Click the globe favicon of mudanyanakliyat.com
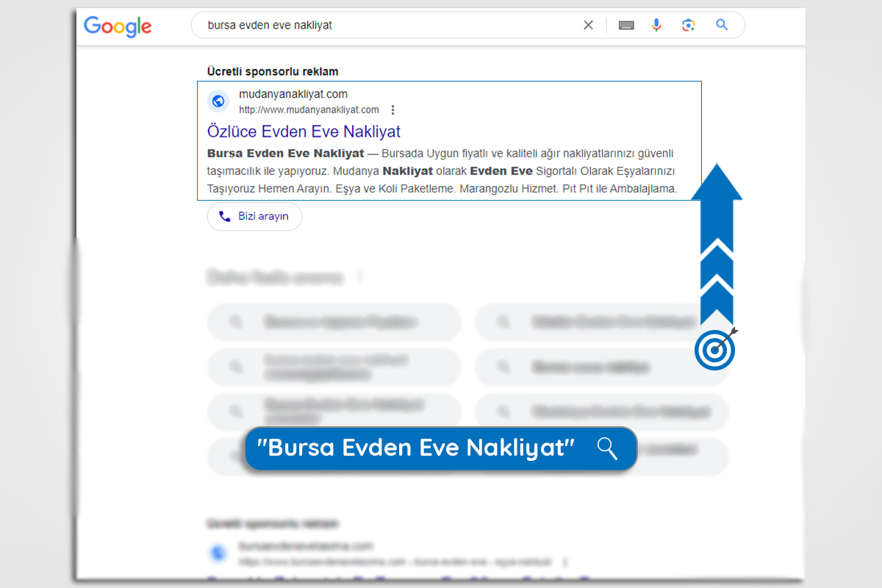Screen dimensions: 882x588 pos(218,101)
